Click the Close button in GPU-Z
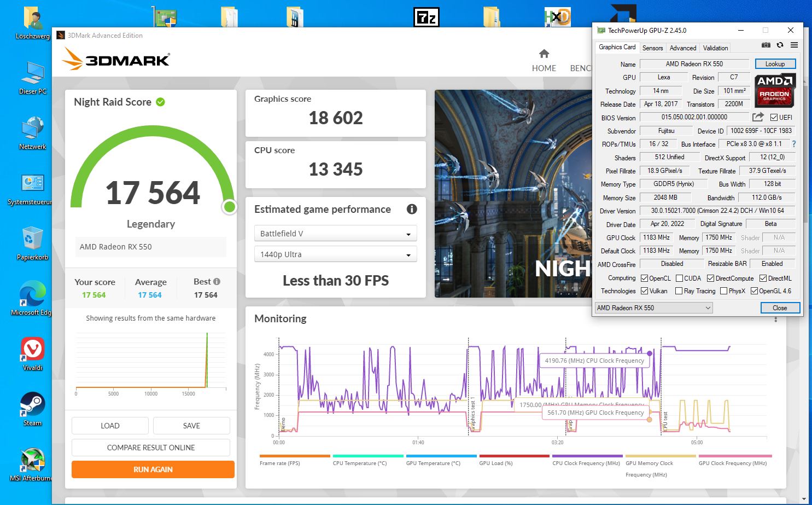The height and width of the screenshot is (505, 812). (x=780, y=307)
